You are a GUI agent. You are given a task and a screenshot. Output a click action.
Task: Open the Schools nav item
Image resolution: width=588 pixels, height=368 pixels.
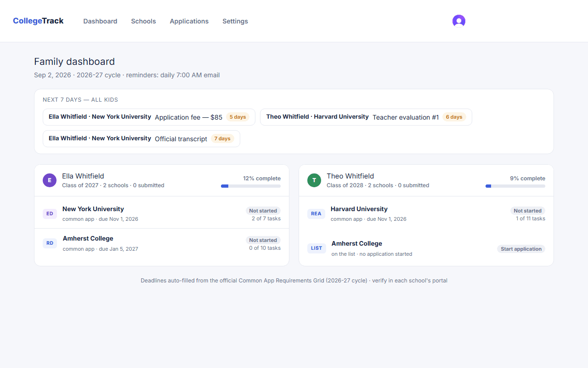[143, 21]
